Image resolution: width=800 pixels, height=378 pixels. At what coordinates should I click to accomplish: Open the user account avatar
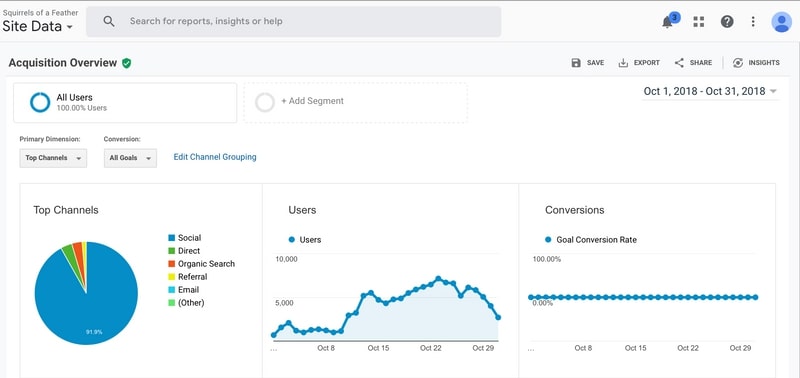coord(781,22)
